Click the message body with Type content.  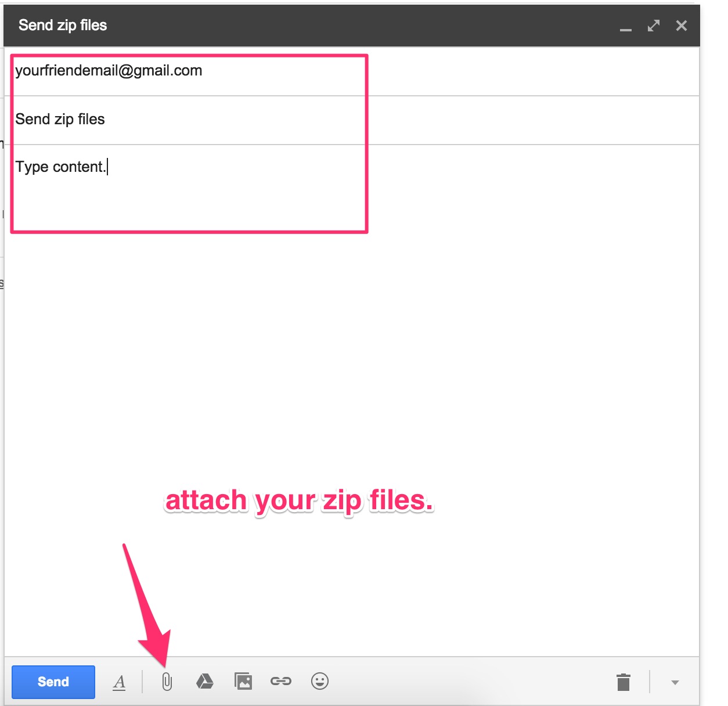coord(352,400)
